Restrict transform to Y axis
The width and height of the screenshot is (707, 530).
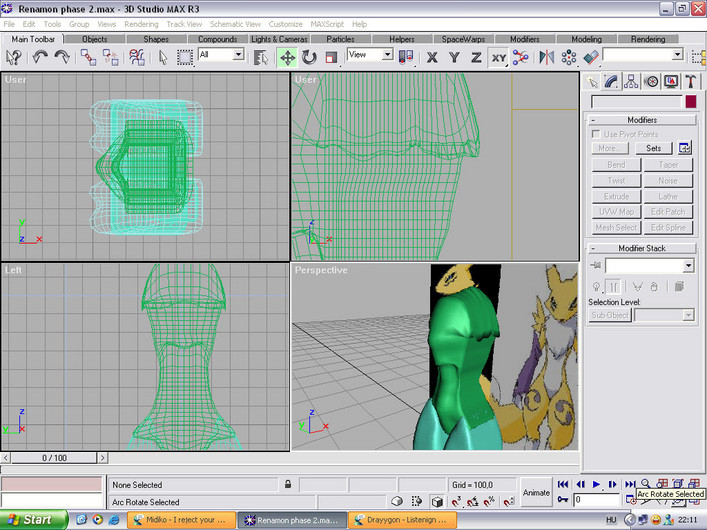454,57
